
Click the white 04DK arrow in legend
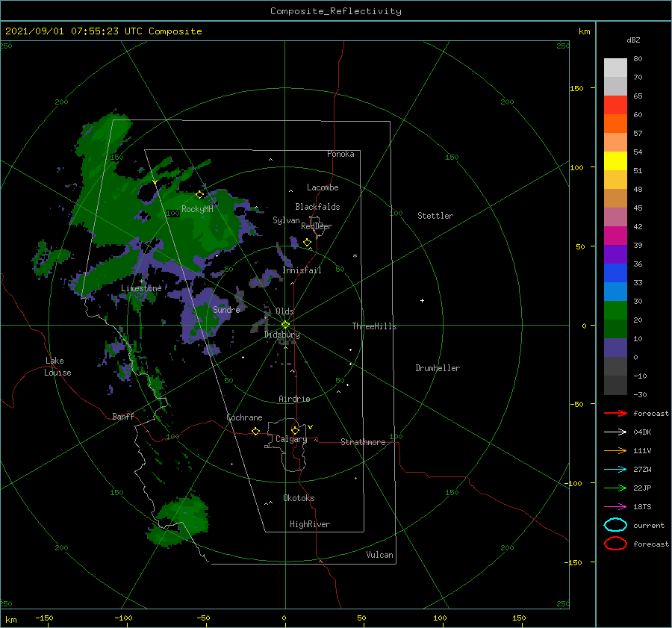(615, 432)
